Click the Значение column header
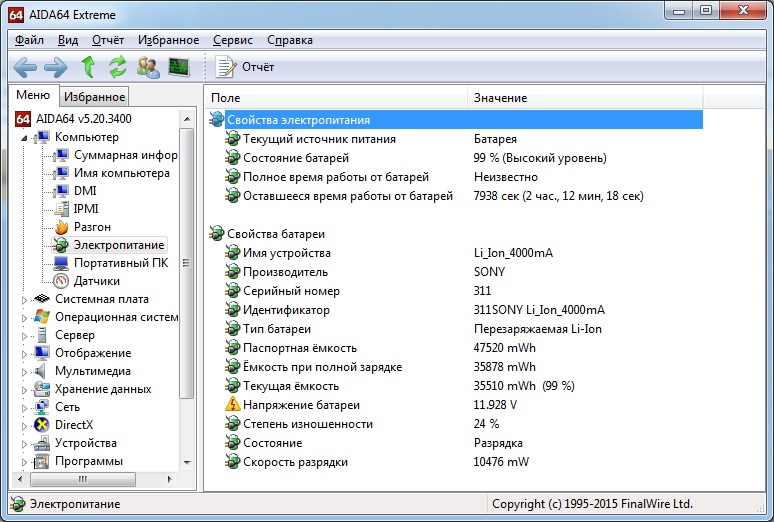 click(585, 98)
